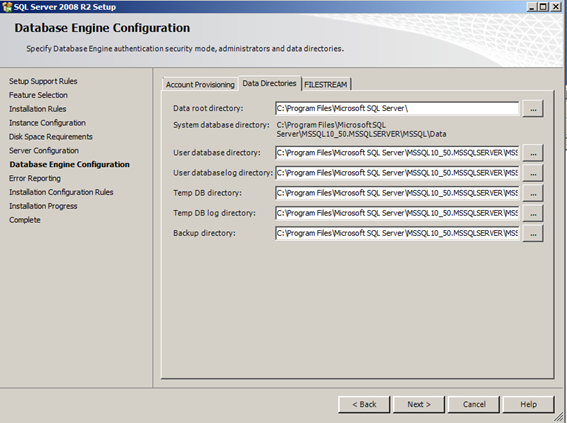Click browse button beside Temp DB directory
The image size is (567, 423).
point(533,193)
